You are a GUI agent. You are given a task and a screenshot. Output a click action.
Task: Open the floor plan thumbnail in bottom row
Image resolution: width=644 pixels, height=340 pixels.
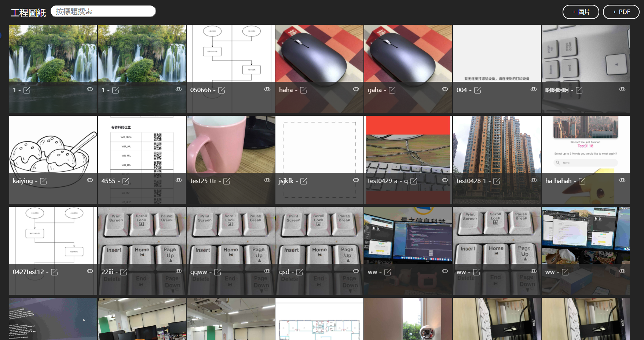[319, 319]
